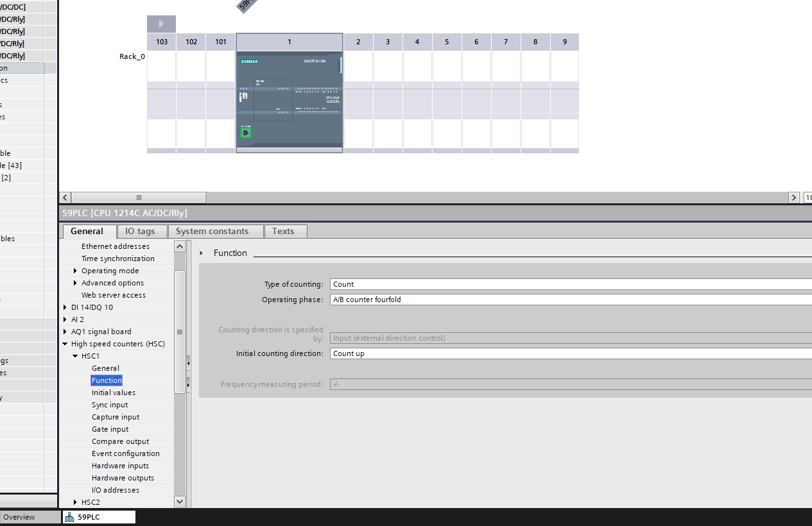812x526 pixels.
Task: Expand Advanced options tree node
Action: tap(75, 283)
